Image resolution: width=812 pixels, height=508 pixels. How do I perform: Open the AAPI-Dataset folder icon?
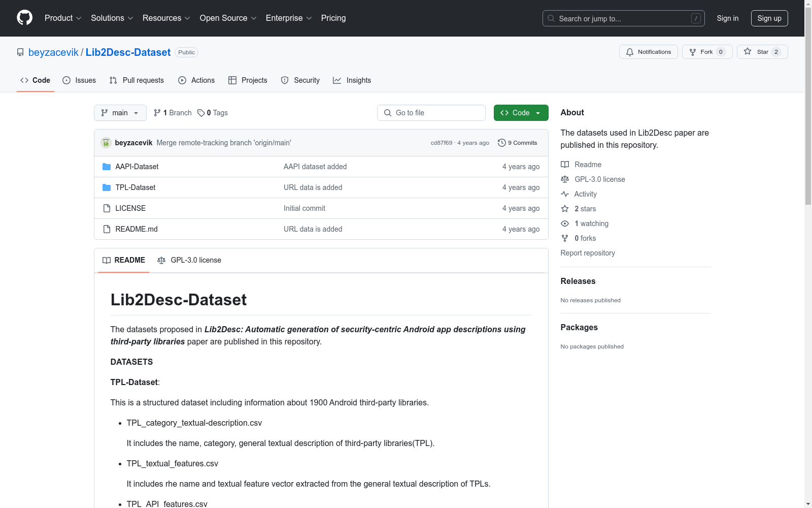pos(107,167)
